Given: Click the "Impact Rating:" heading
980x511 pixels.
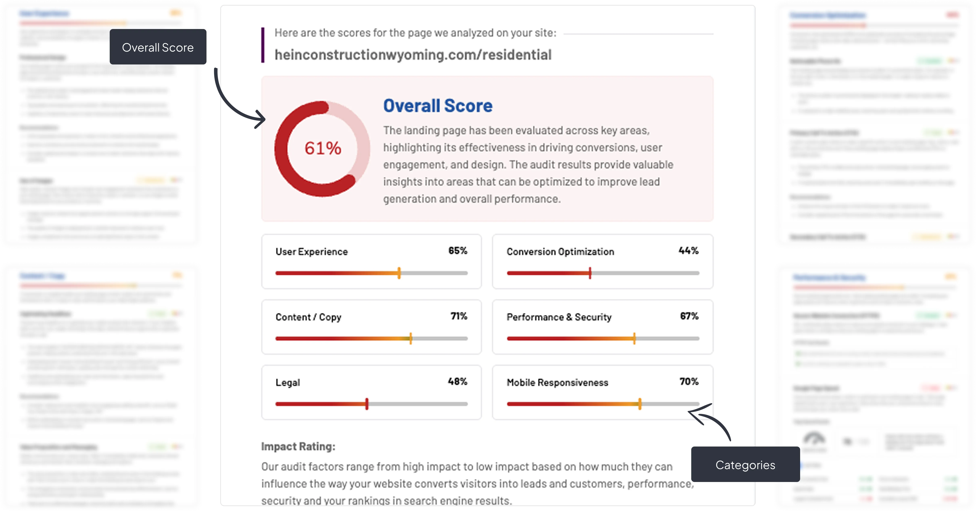Looking at the screenshot, I should (x=298, y=446).
